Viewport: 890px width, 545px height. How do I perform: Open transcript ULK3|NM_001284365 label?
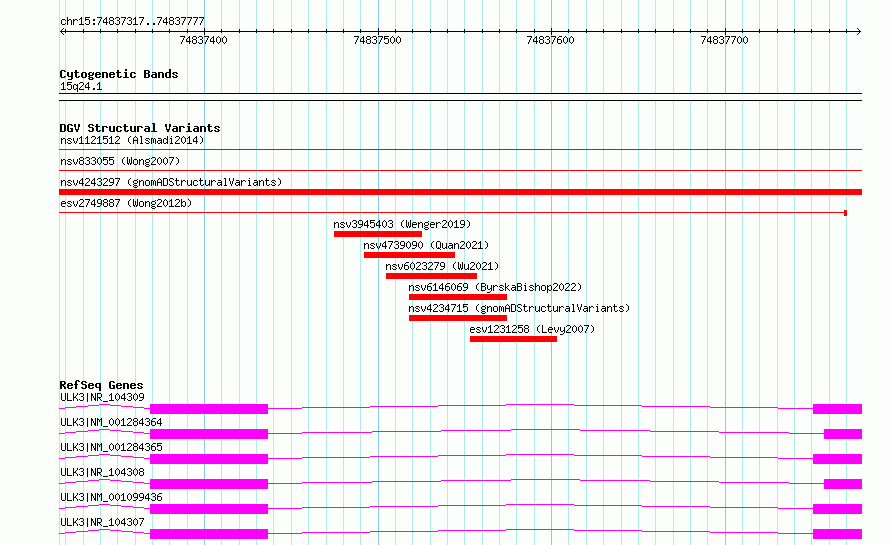click(x=111, y=447)
